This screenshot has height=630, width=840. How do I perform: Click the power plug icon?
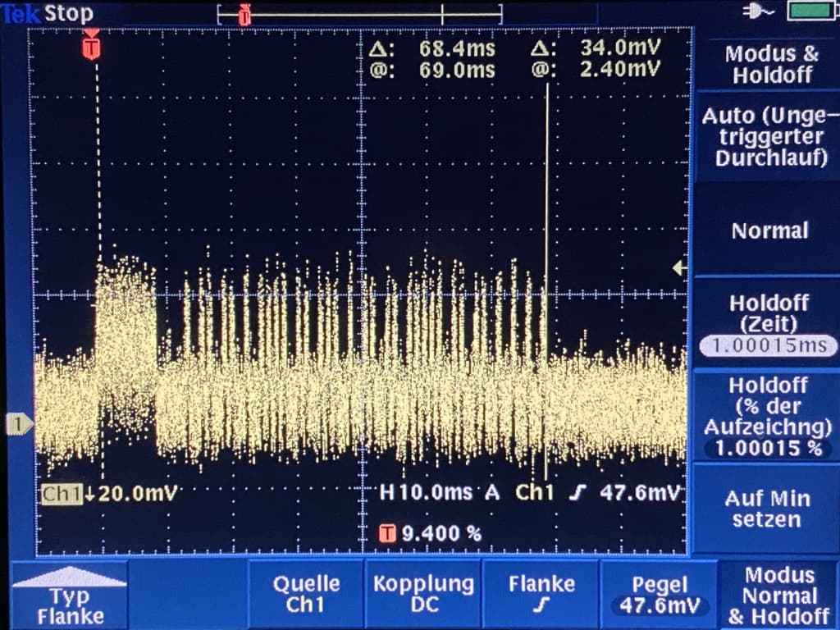(757, 11)
